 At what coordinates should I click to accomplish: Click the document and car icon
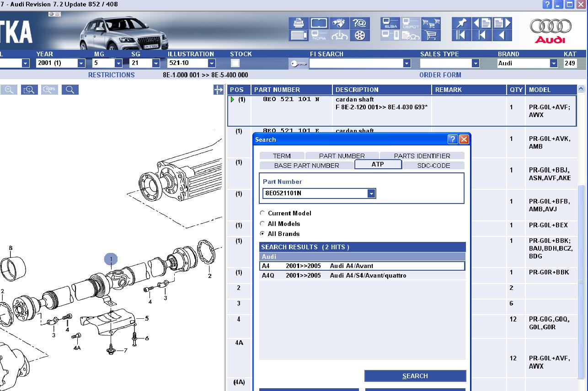click(x=411, y=35)
